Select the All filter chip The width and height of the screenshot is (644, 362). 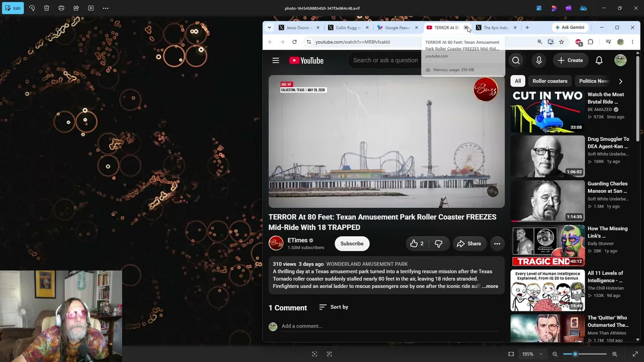click(518, 81)
